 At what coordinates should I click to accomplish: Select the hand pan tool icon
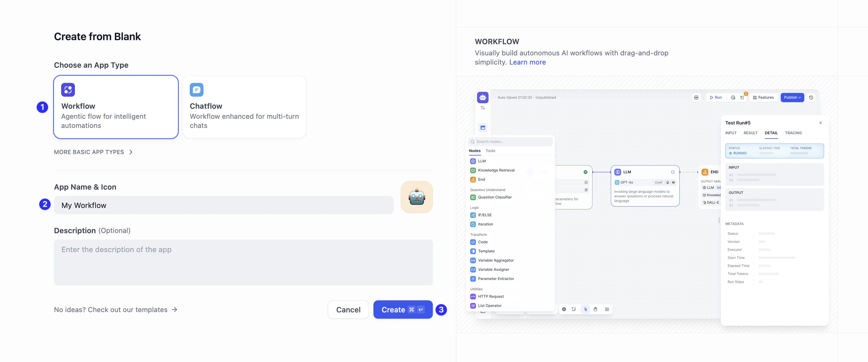point(595,310)
